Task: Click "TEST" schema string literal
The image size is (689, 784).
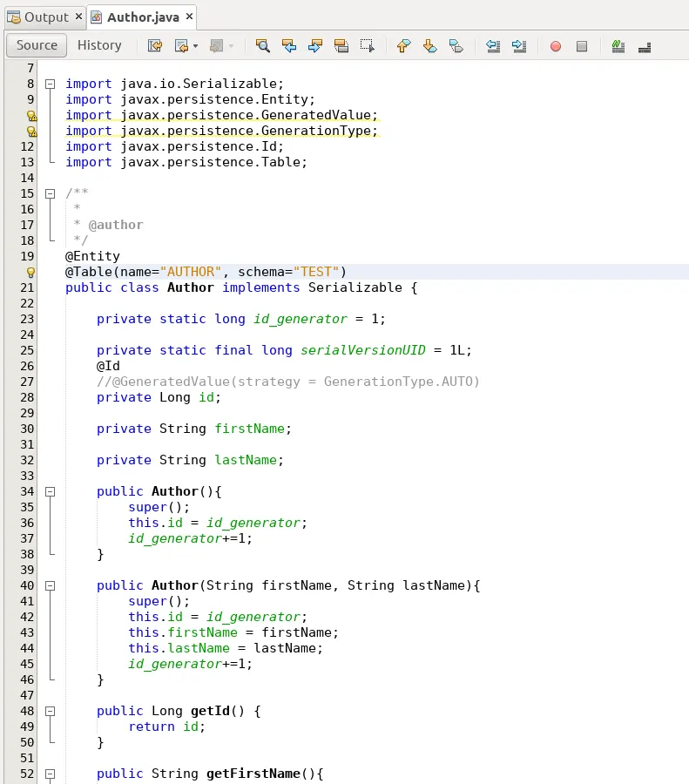Action: pos(315,272)
